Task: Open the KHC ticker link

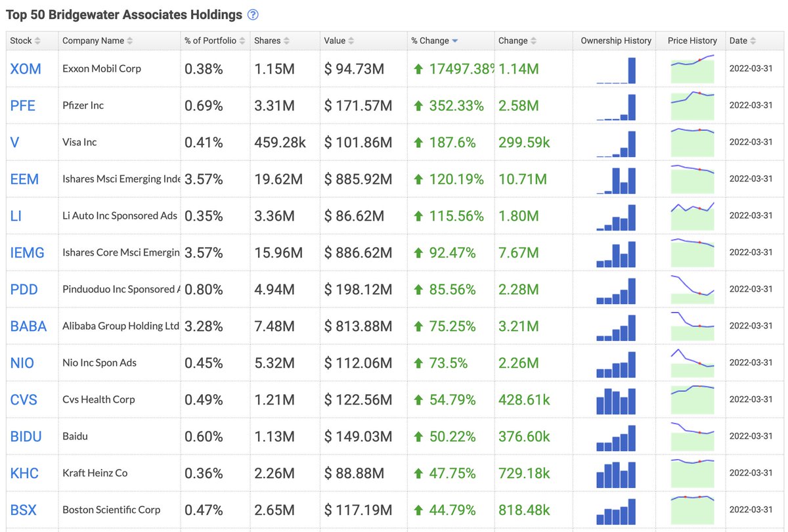Action: pyautogui.click(x=24, y=474)
